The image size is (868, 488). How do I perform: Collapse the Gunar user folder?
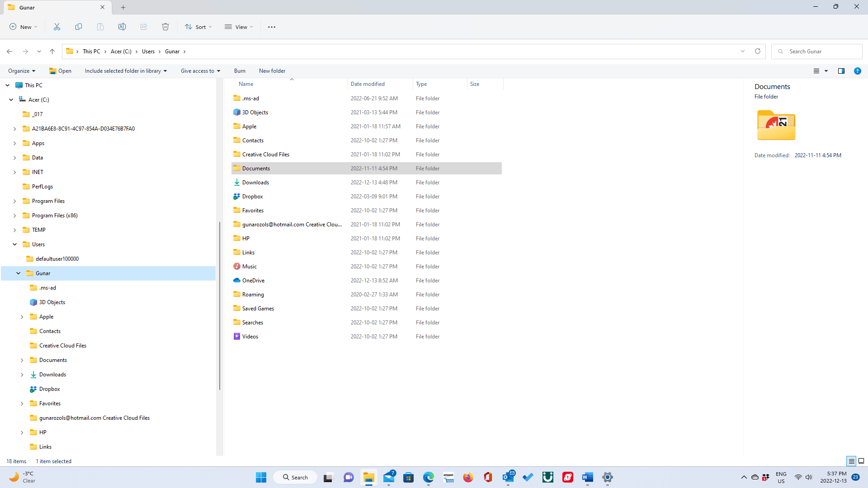tap(19, 273)
